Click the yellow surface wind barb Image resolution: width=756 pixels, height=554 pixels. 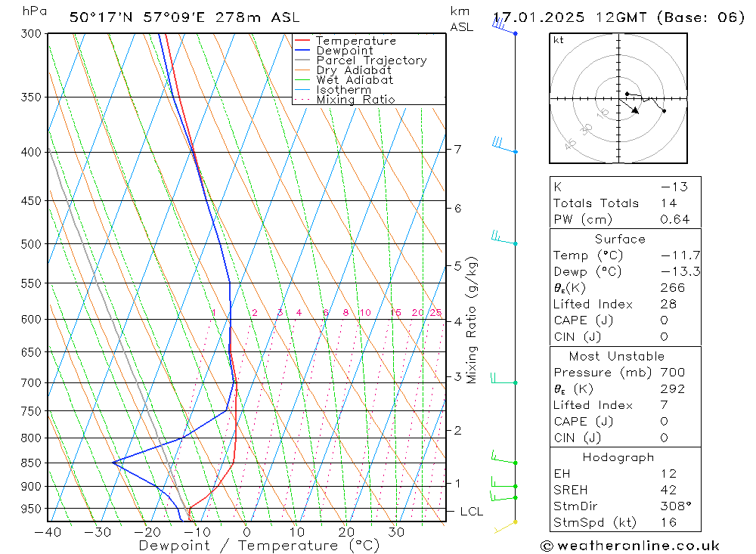[x=506, y=527]
